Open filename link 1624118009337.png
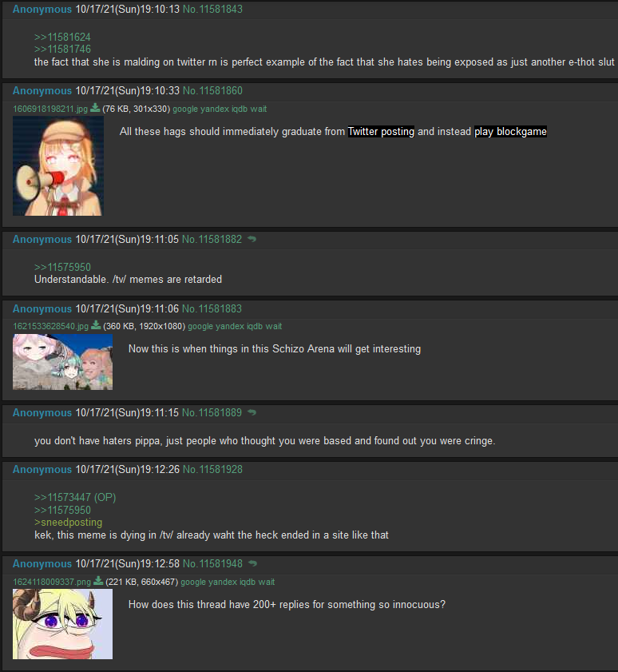Viewport: 618px width, 672px height. 52,582
